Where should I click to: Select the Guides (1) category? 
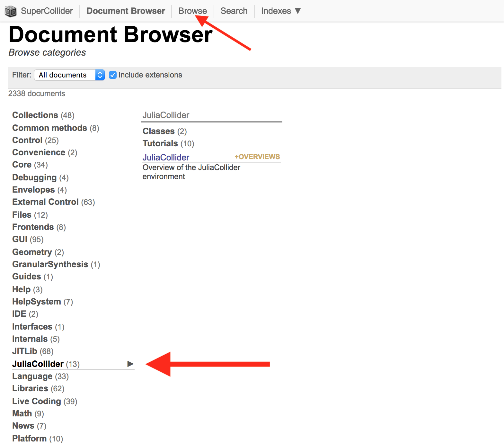click(x=32, y=277)
